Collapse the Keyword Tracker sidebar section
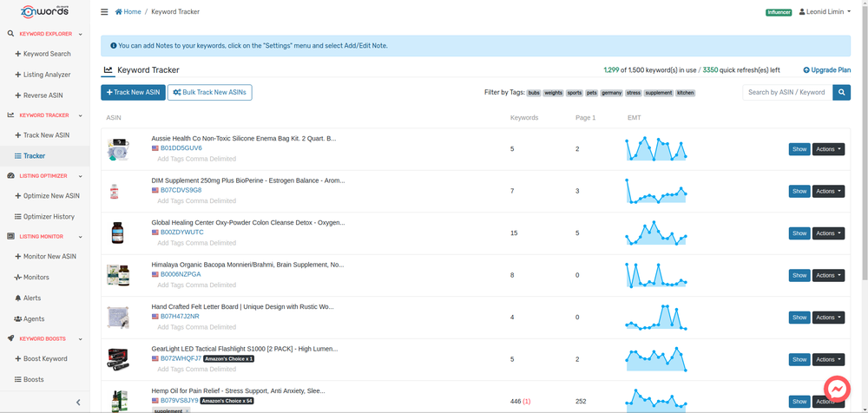This screenshot has width=868, height=413. click(x=45, y=115)
